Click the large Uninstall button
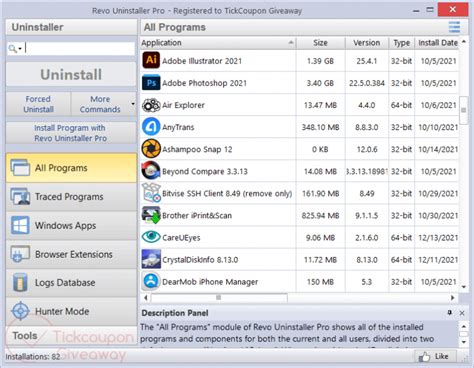 [71, 75]
